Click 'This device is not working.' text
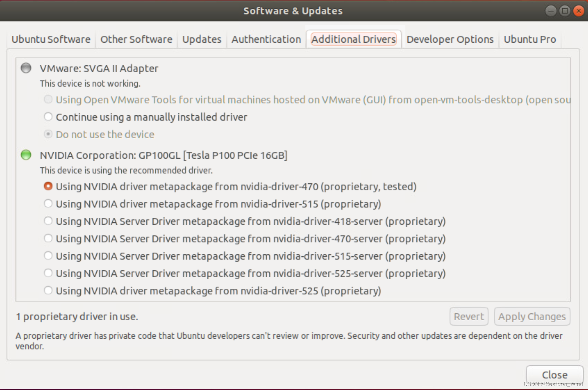 [90, 84]
